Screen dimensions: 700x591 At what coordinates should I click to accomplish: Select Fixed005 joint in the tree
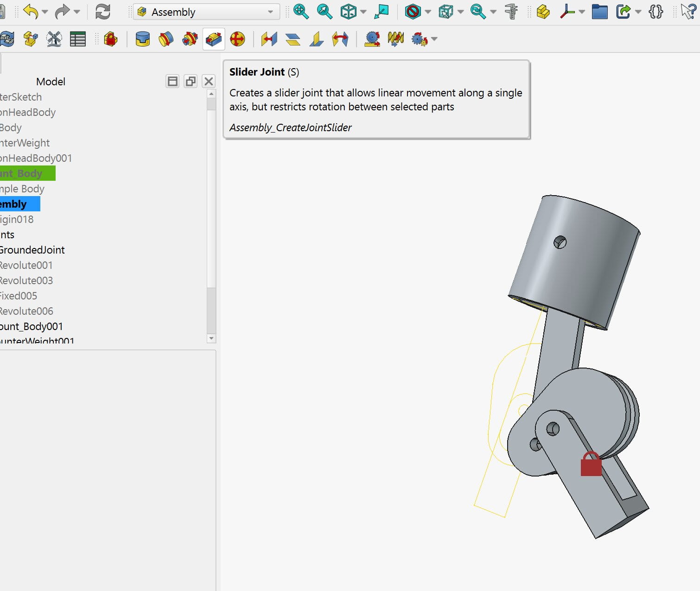[19, 296]
